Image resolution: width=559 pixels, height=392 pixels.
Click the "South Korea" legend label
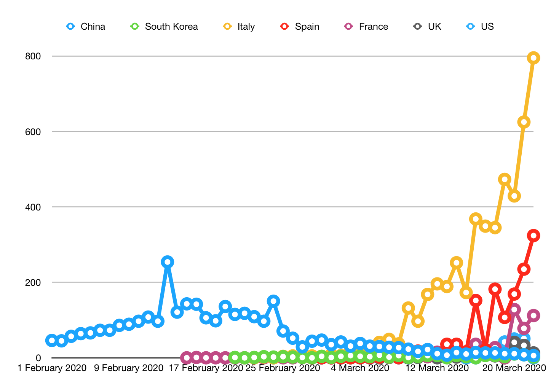[171, 27]
